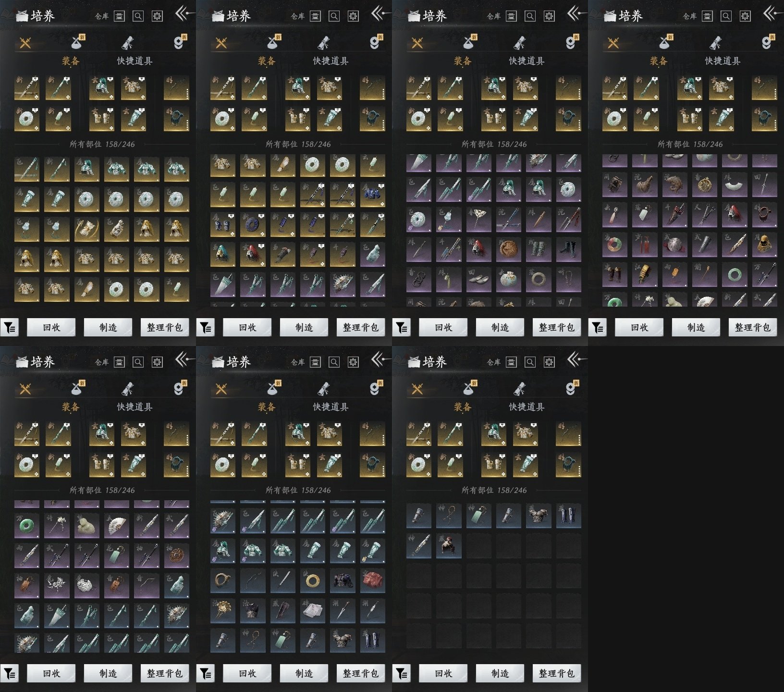The height and width of the screenshot is (692, 784).
Task: Switch to the 装备 tab in the bottom-left panel
Action: [x=71, y=407]
